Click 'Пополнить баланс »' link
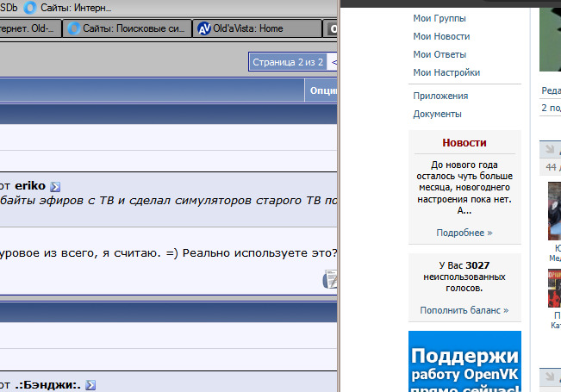Screen dimensions: 561x392 (x=464, y=310)
